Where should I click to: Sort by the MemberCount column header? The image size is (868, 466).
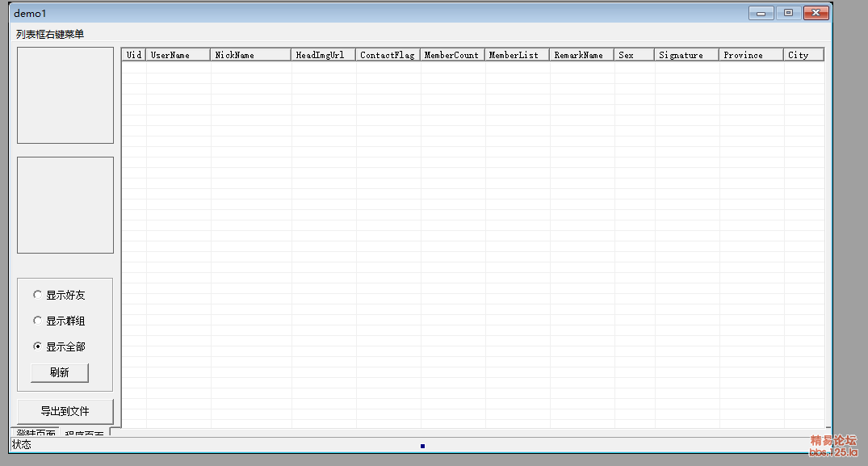tap(452, 55)
